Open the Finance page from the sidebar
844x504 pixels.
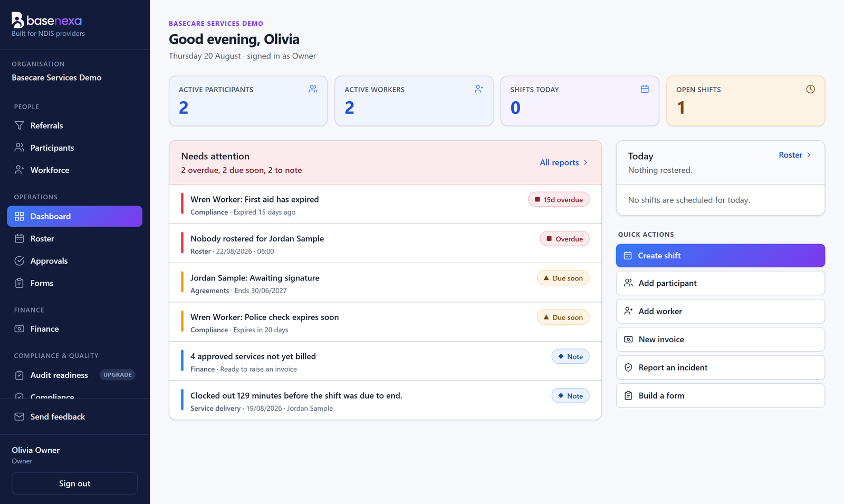tap(74, 329)
